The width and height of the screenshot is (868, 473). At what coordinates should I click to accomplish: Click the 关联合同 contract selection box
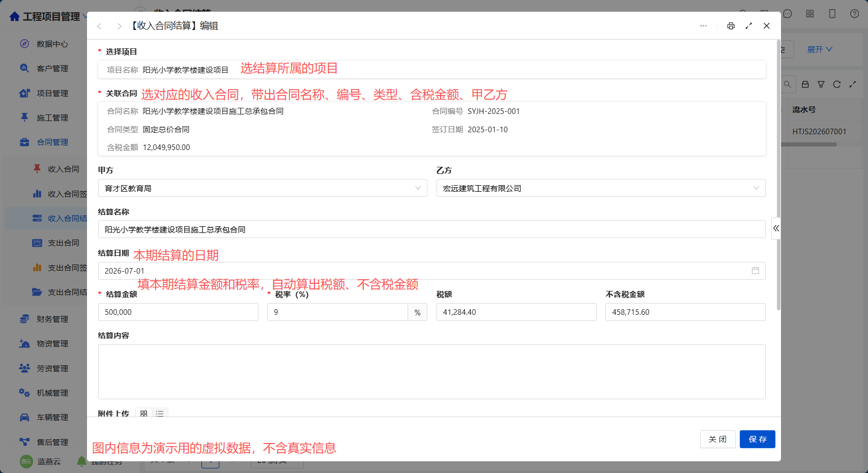pyautogui.click(x=432, y=129)
